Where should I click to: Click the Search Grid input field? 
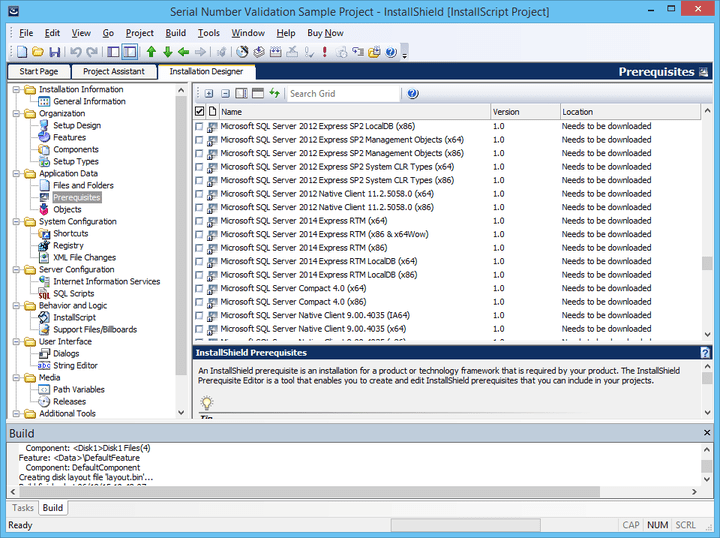pyautogui.click(x=343, y=94)
